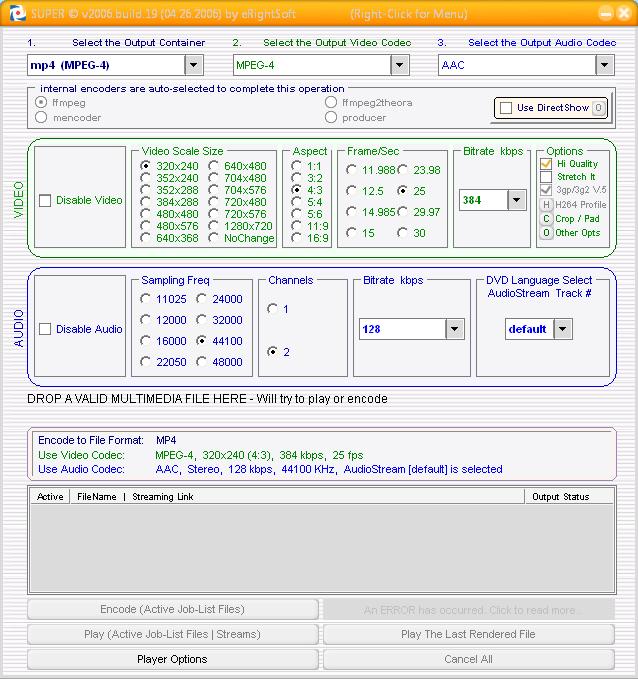Choose 22050 sampling frequency
The image size is (638, 679).
point(146,362)
